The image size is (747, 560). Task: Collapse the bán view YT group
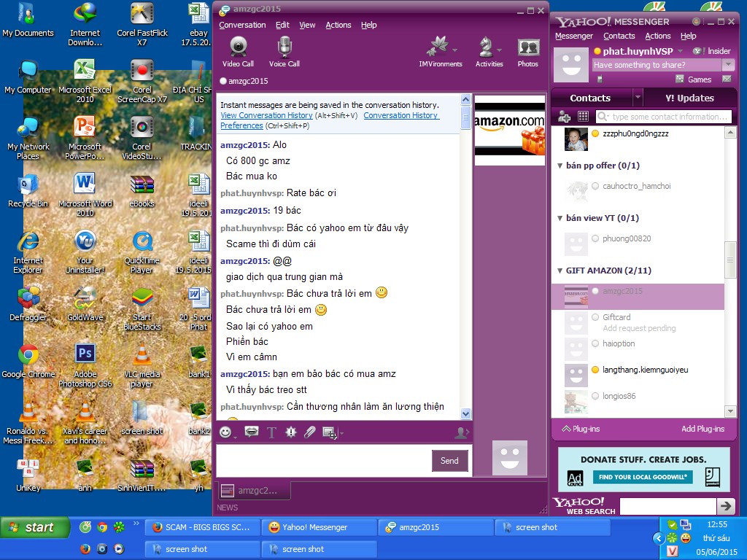tap(560, 218)
